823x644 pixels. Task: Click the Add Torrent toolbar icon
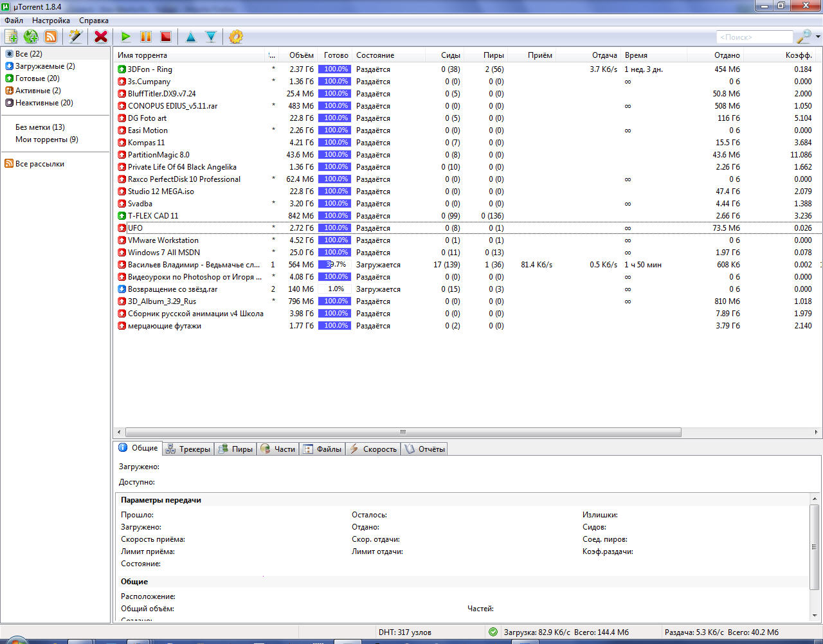(x=11, y=37)
